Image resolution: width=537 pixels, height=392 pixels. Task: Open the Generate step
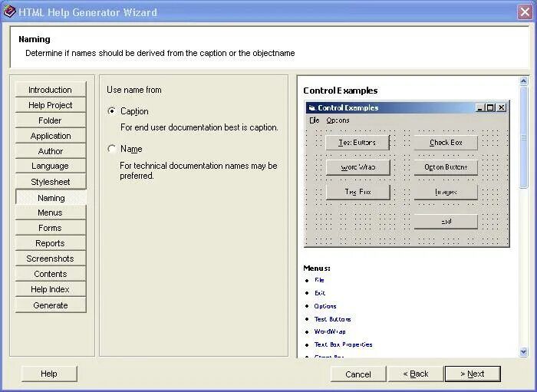tap(51, 305)
